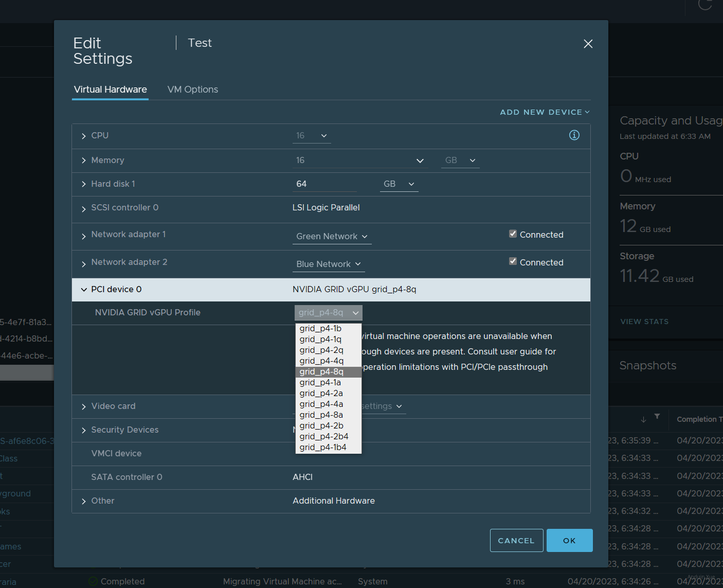Toggle Connected checkbox for Network adapter 2
Screen dimensions: 723x588
coord(513,261)
